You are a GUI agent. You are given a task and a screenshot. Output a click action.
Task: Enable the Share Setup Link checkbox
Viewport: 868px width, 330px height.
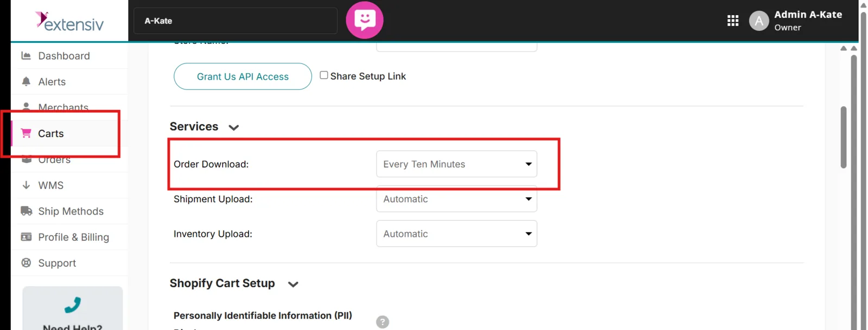tap(324, 75)
